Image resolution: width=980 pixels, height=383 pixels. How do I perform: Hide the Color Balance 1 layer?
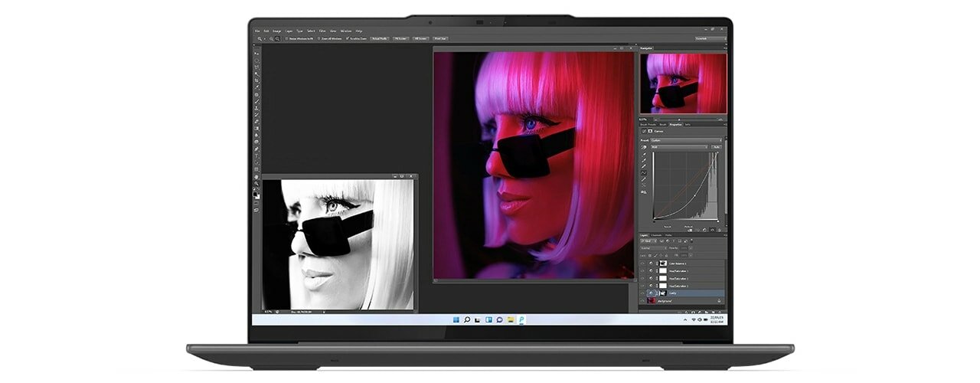(642, 263)
